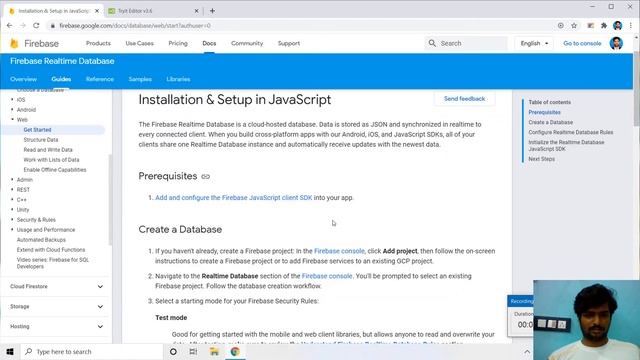Jump to Create a Database in contents

click(x=551, y=122)
